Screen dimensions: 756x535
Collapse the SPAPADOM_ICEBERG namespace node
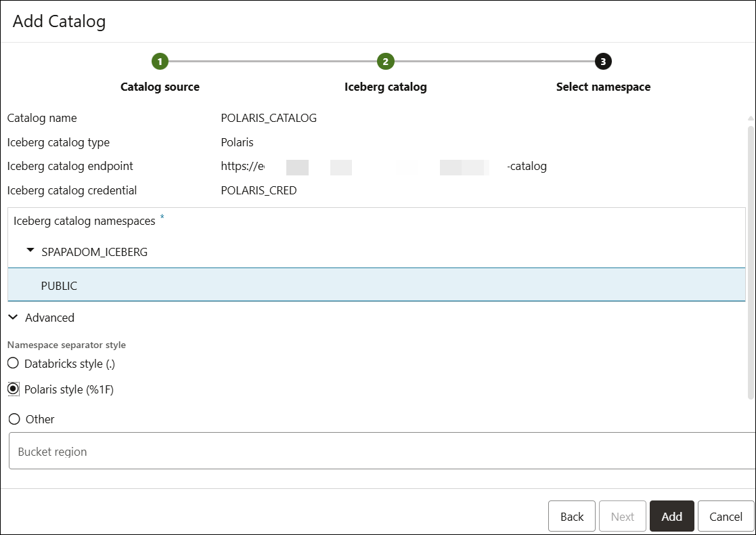coord(30,251)
